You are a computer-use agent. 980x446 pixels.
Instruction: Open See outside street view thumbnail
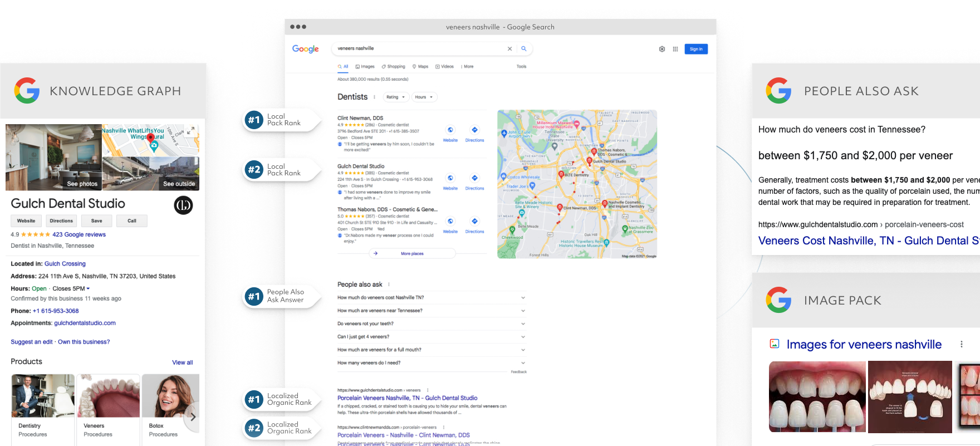click(x=151, y=174)
